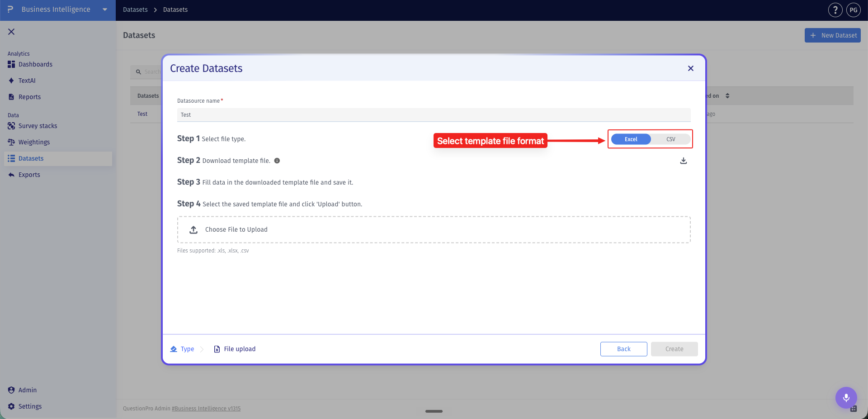Click the info icon beside Step 2

277,161
